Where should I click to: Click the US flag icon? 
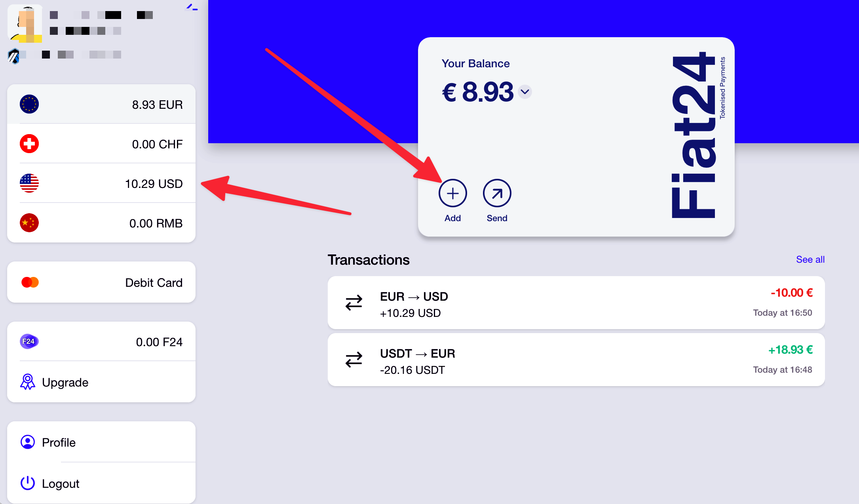pyautogui.click(x=29, y=183)
